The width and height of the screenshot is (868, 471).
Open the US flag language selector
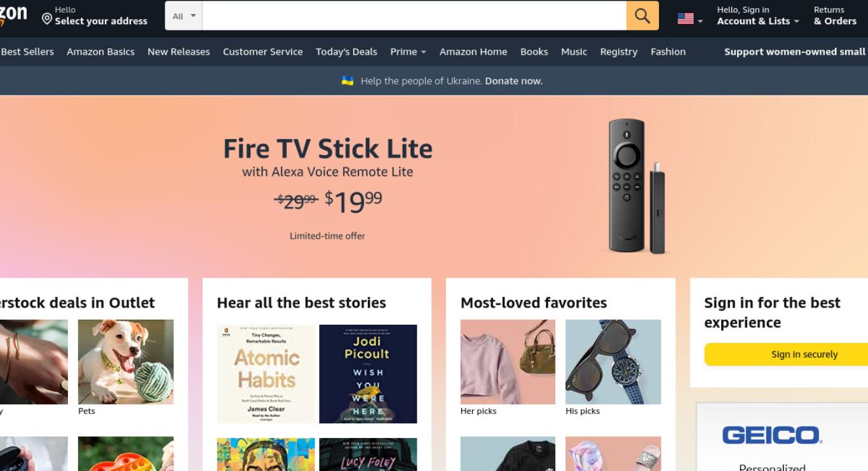[690, 19]
